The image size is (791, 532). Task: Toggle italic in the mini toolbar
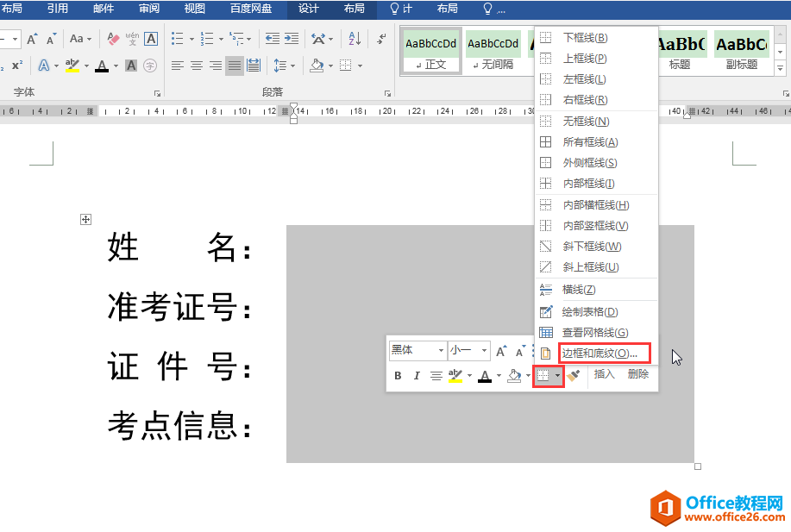tap(417, 376)
